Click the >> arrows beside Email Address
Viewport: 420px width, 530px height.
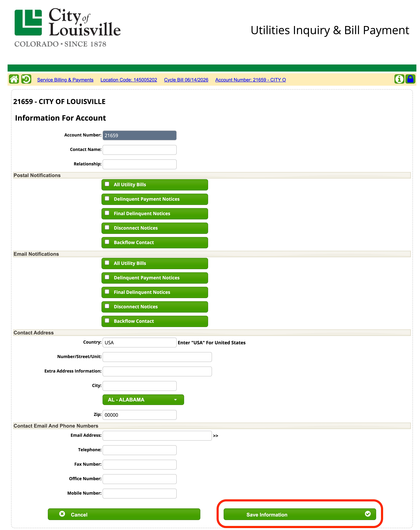216,436
